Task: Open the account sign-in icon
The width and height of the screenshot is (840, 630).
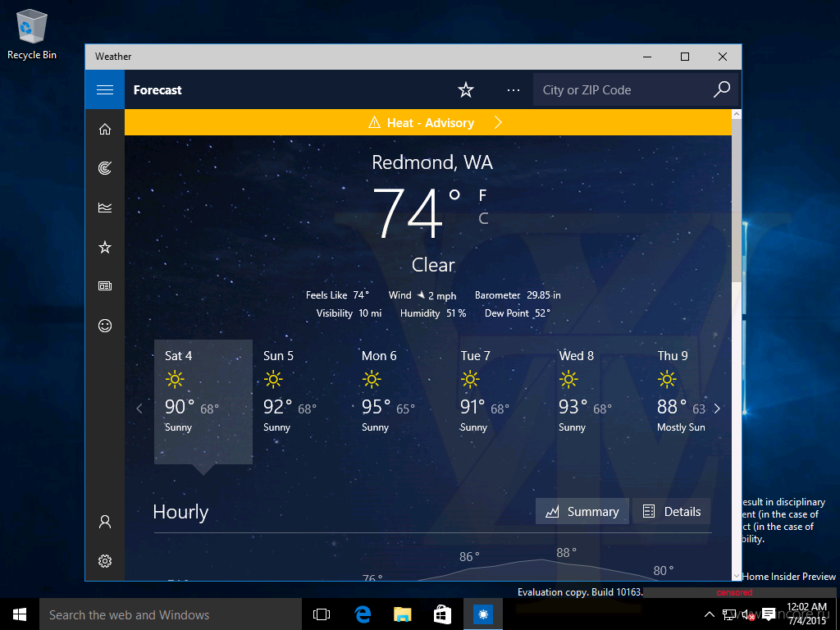Action: click(105, 522)
